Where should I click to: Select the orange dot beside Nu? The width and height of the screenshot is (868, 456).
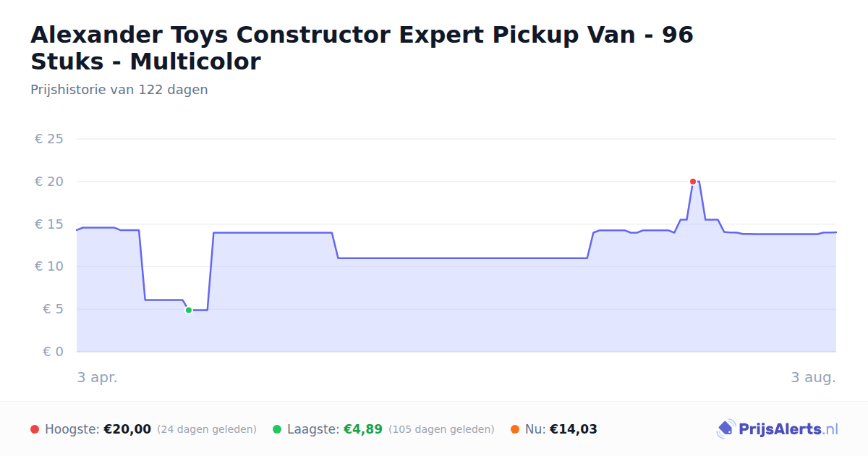coord(515,429)
